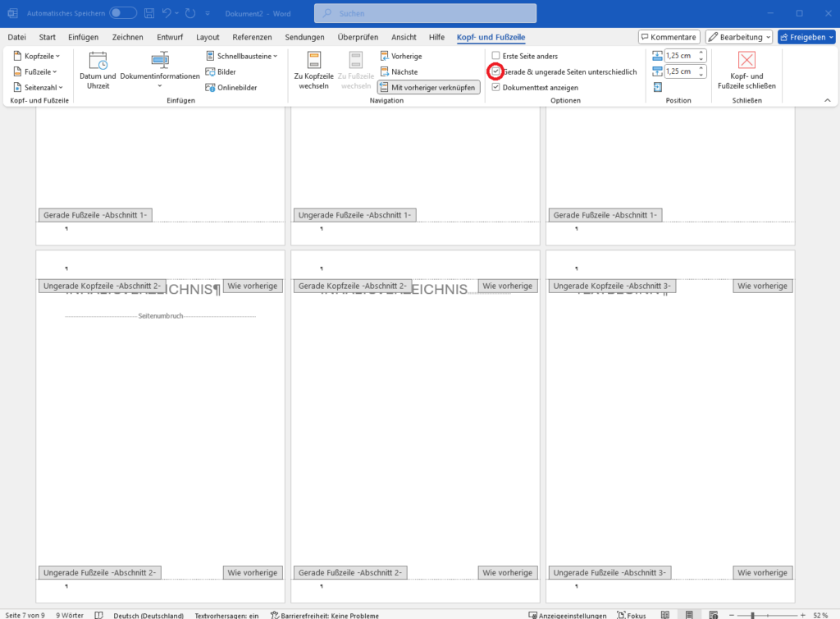Viewport: 840px width, 619px height.
Task: Collapse the ribbon
Action: tap(827, 100)
